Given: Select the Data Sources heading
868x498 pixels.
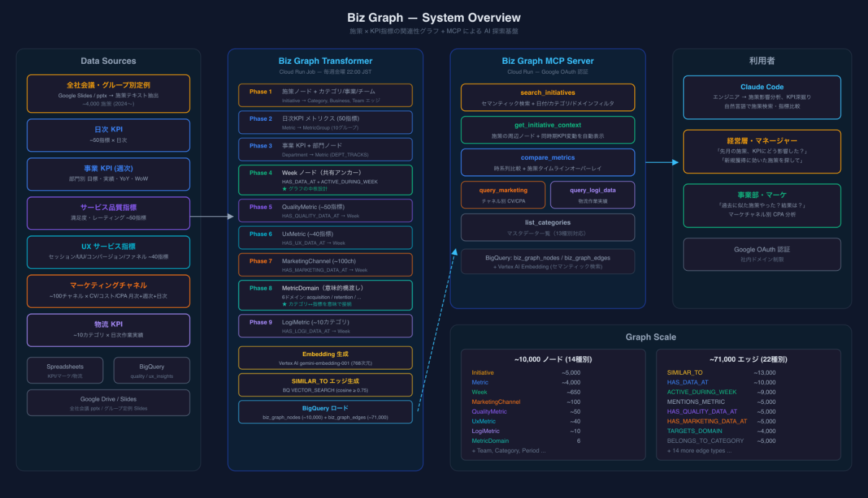Looking at the screenshot, I should (x=108, y=61).
